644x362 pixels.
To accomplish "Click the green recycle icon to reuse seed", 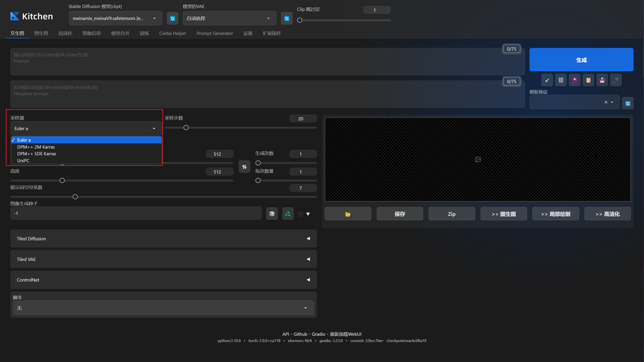I will coord(288,214).
